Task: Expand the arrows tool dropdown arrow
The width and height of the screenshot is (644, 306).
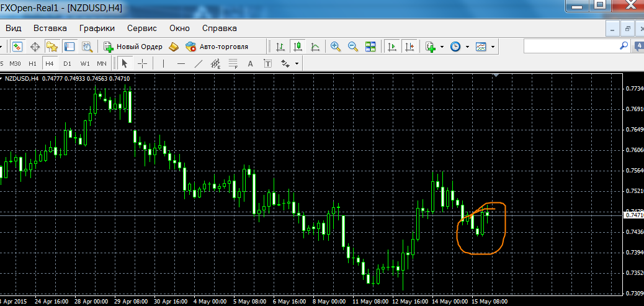Action: [297, 64]
